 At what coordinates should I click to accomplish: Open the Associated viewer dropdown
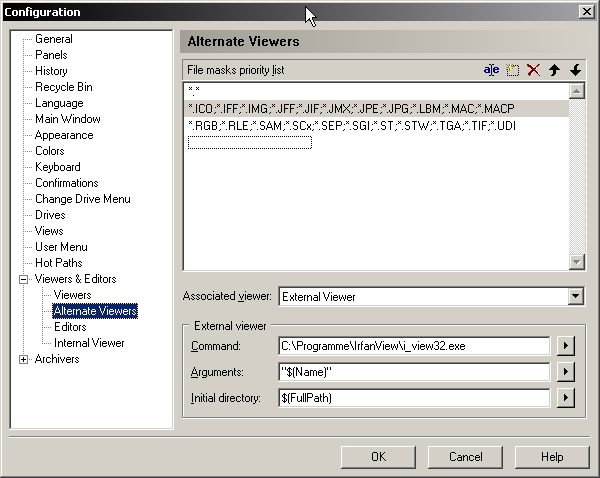576,296
